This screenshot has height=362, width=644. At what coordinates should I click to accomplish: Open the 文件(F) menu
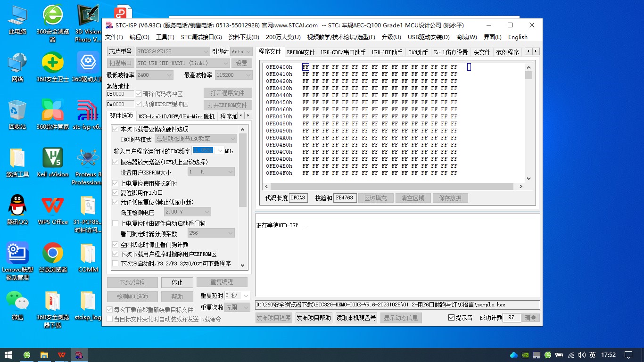114,37
